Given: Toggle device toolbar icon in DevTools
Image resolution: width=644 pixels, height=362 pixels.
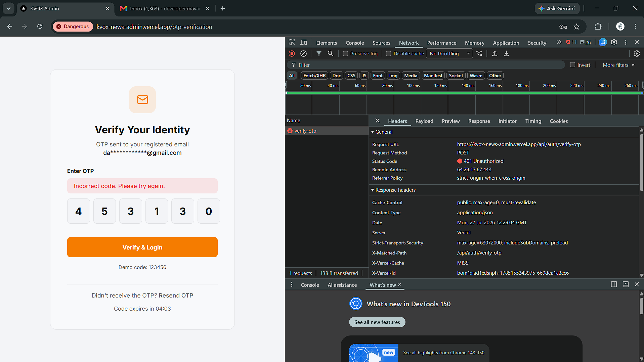Looking at the screenshot, I should 304,42.
